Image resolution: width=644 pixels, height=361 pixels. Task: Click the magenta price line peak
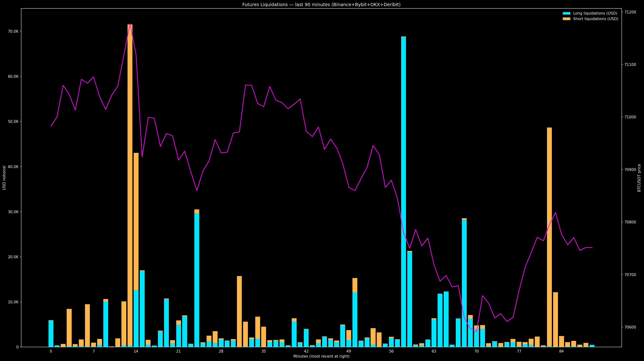click(130, 24)
